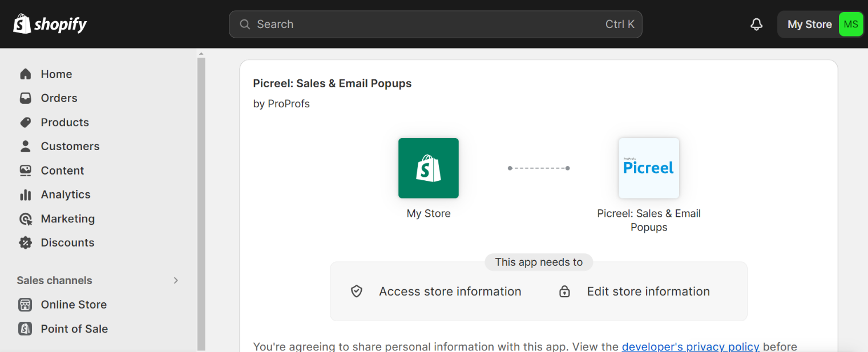868x352 pixels.
Task: Click the shield icon beside Access store information
Action: [x=357, y=292]
